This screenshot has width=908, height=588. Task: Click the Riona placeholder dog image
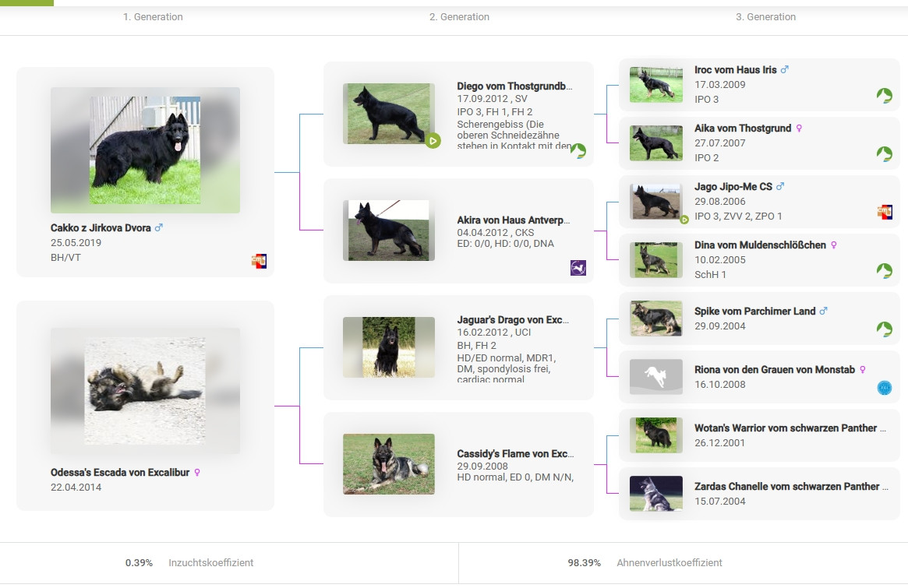click(655, 377)
